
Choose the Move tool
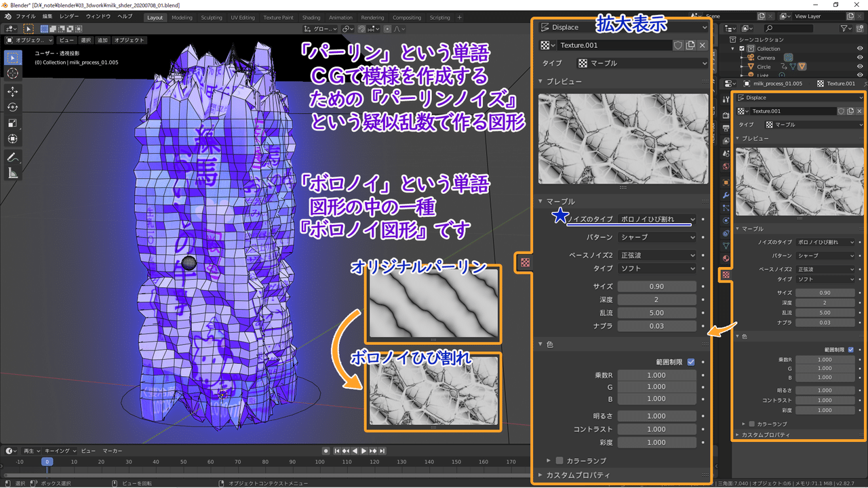click(x=12, y=91)
